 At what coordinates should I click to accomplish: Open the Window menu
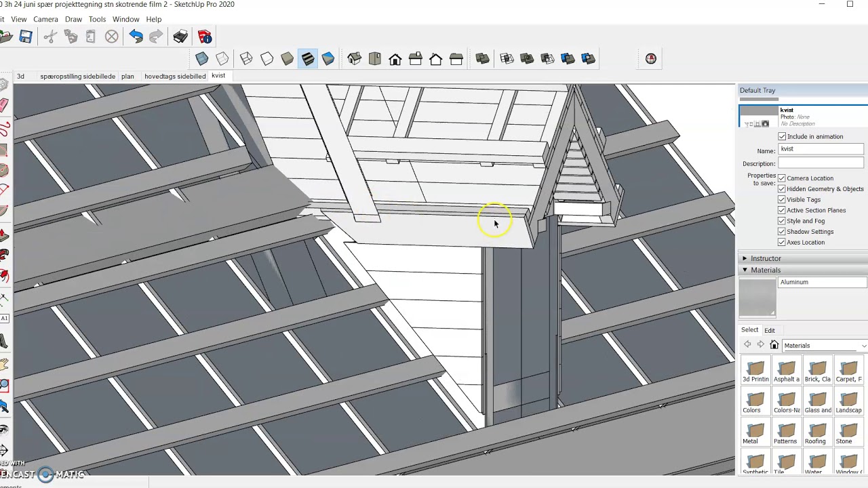125,19
